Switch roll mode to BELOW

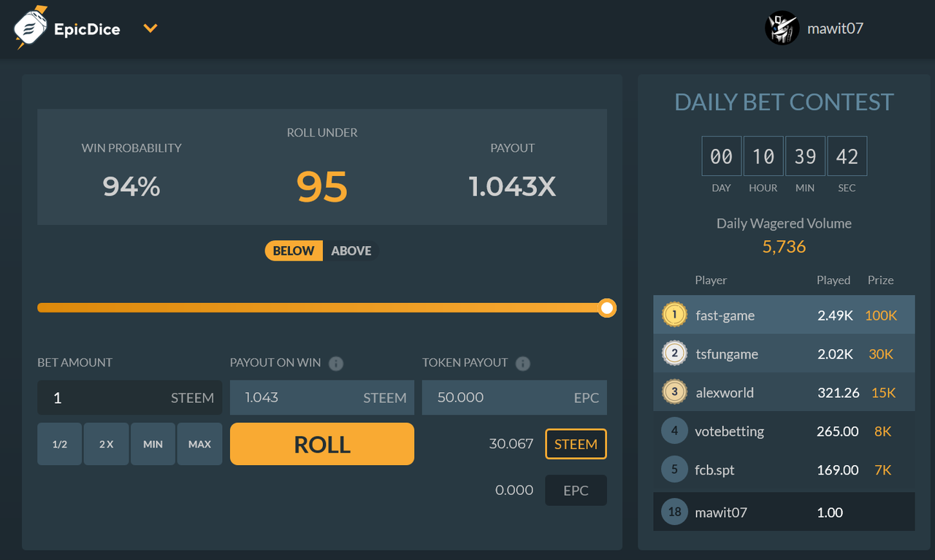click(294, 250)
